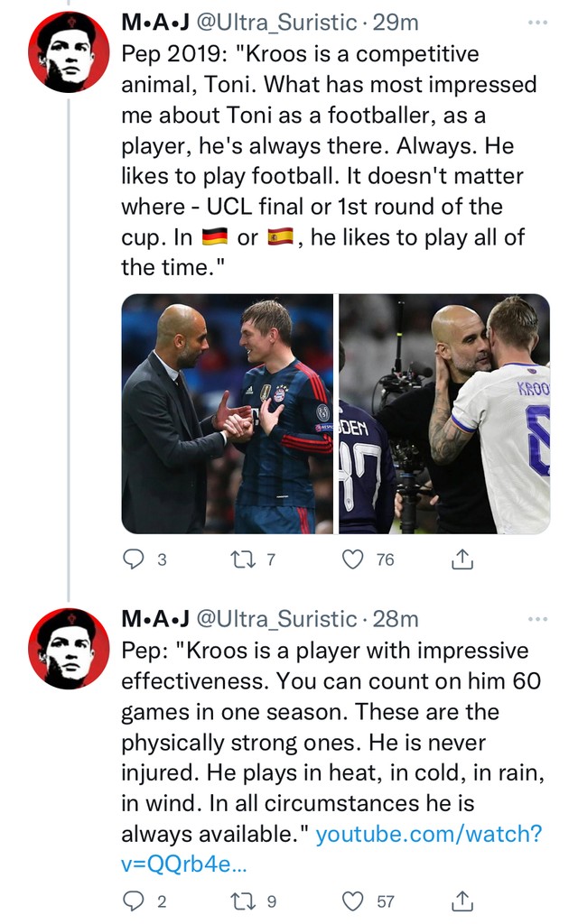Open the 28m timestamp of second tweet
This screenshot has width=578, height=924.
point(396,619)
